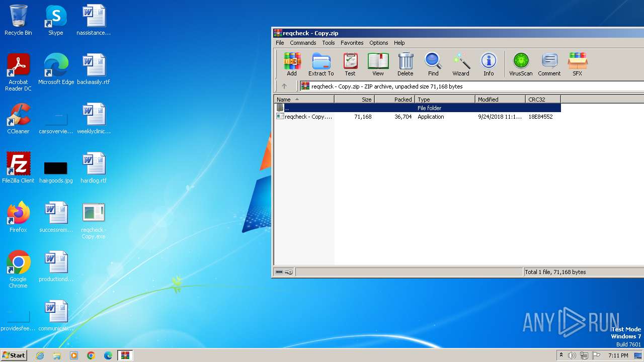644x362 pixels.
Task: Open the Help menu
Action: coord(399,43)
